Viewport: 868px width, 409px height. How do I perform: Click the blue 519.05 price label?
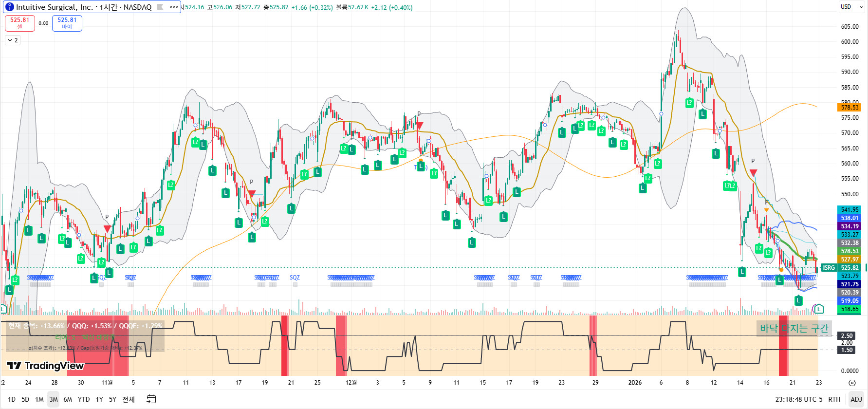click(850, 301)
